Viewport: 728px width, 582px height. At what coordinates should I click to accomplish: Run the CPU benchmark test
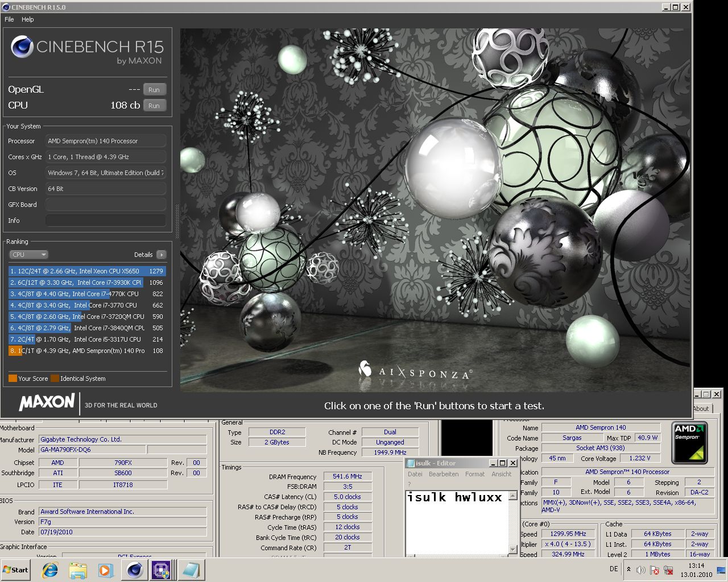tap(154, 106)
